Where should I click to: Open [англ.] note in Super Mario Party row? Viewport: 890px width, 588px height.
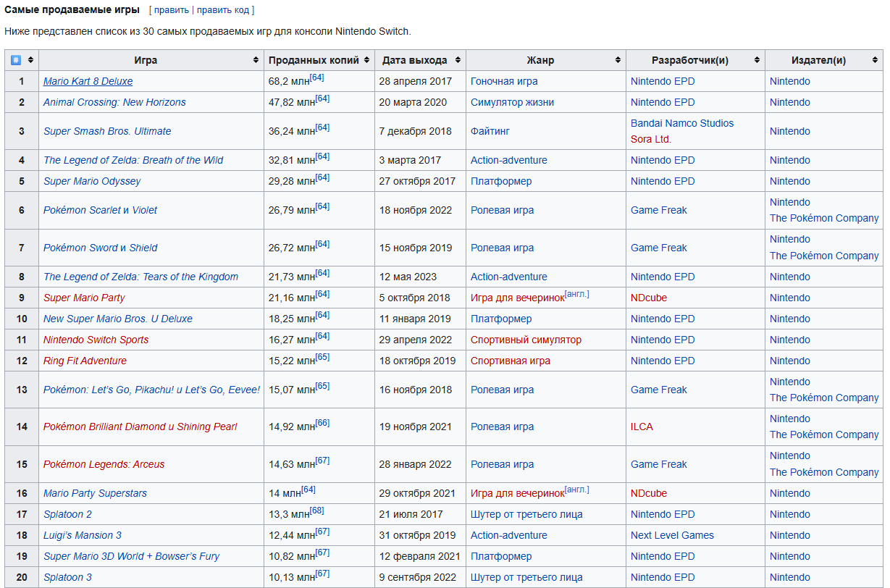[x=577, y=294]
